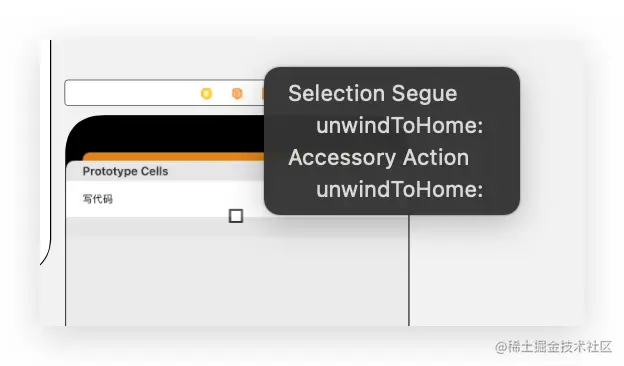Click the scene's right vertical border line
Screen dimensions: 624x366
[x=409, y=271]
